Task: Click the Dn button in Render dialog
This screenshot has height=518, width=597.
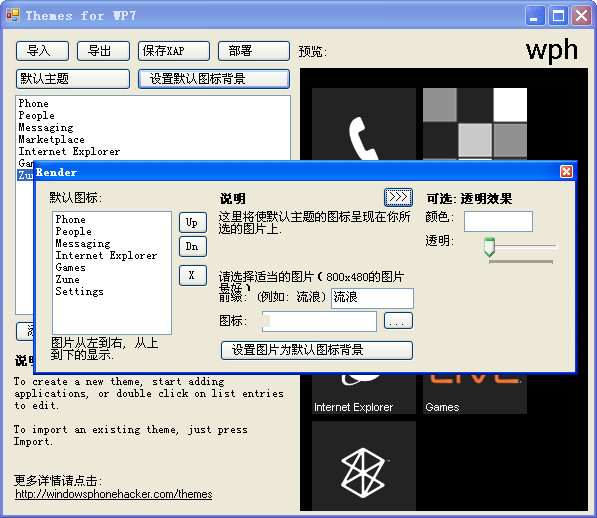Action: [x=193, y=247]
